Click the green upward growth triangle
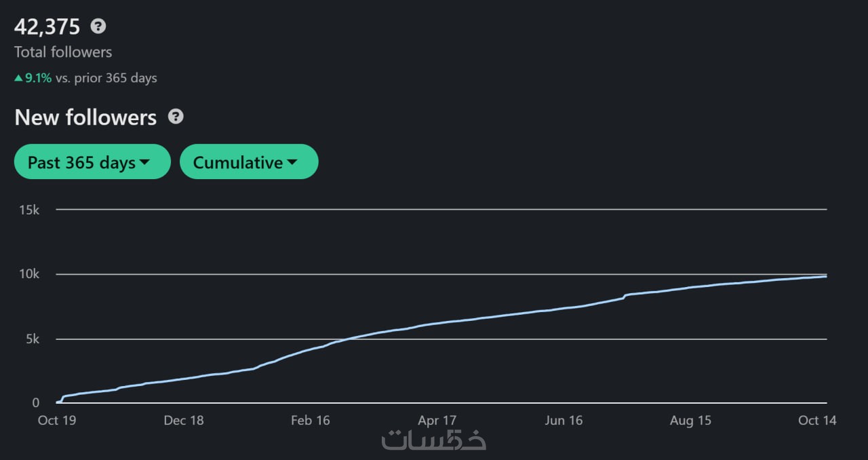The width and height of the screenshot is (868, 460). tap(19, 78)
